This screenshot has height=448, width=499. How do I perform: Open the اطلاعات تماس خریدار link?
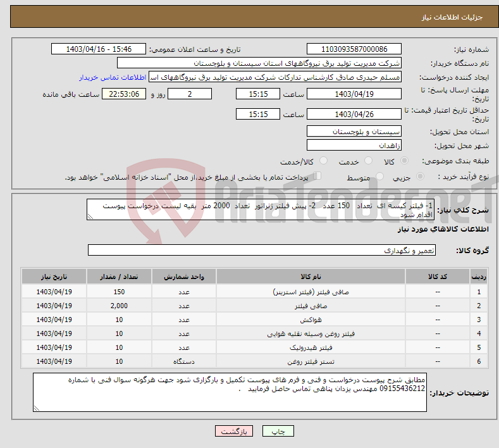pos(113,77)
